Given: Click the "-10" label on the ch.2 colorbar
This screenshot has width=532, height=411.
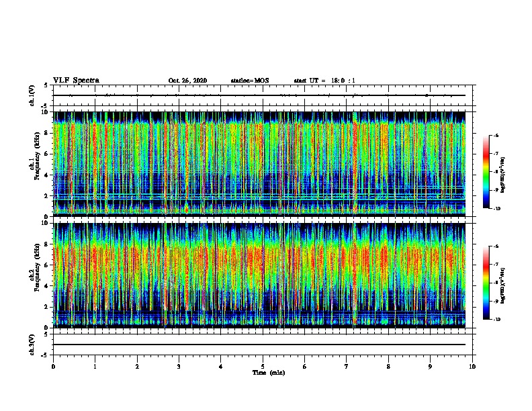Looking at the screenshot, I should pos(496,319).
